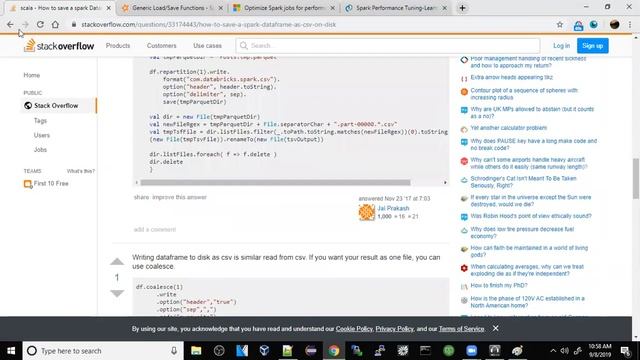Click page vertical scrollbar thumb
This screenshot has height=360, width=640.
click(636, 178)
